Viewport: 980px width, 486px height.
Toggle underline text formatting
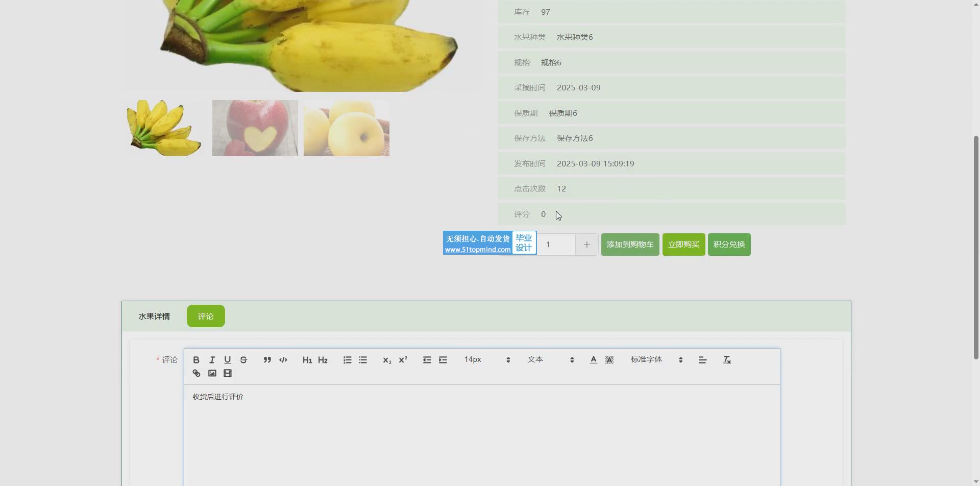point(228,360)
